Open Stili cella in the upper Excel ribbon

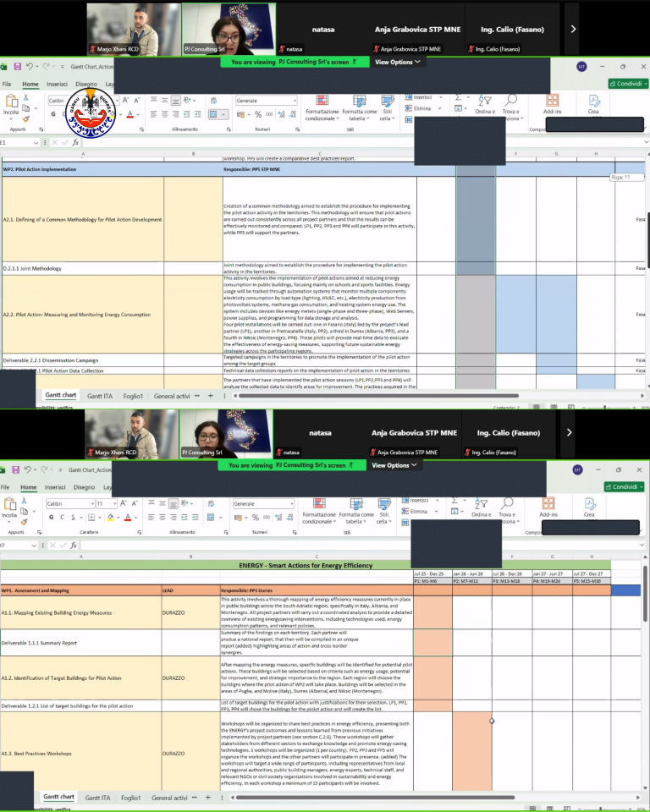(x=387, y=107)
